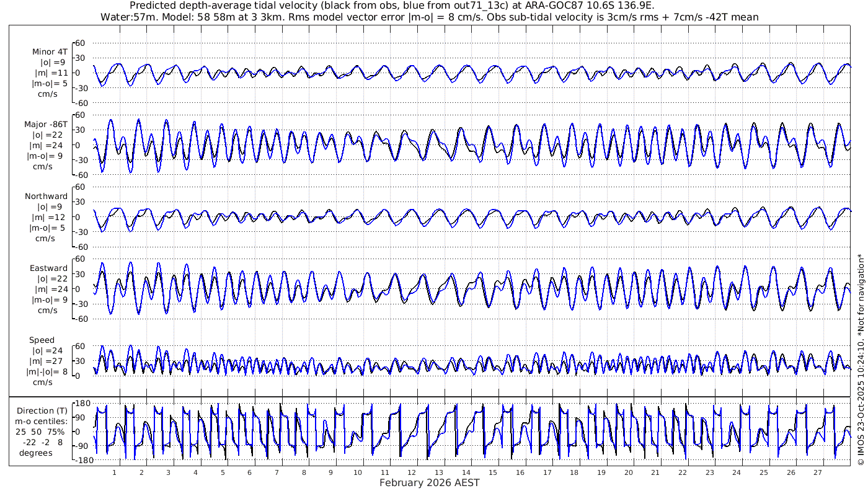Select the '25 50 75%' centile header
Image resolution: width=868 pixels, height=496 pixels.
click(x=40, y=432)
